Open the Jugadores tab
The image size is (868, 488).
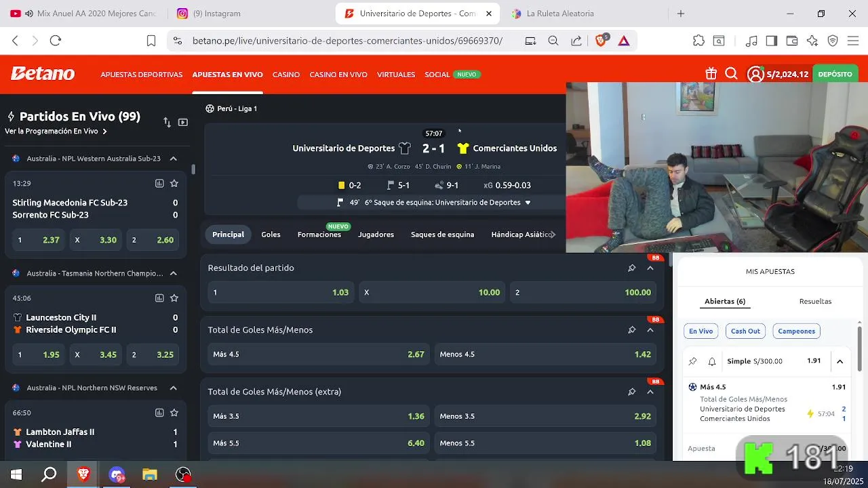click(x=376, y=235)
